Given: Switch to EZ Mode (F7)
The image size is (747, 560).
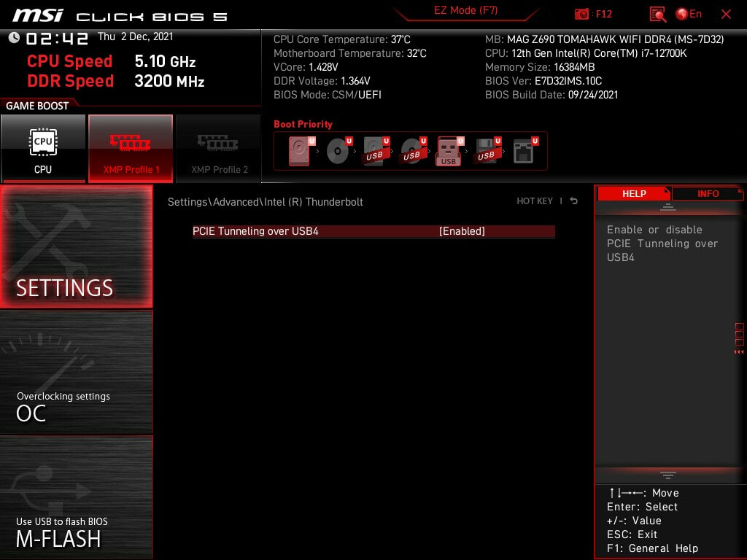Looking at the screenshot, I should coord(466,11).
